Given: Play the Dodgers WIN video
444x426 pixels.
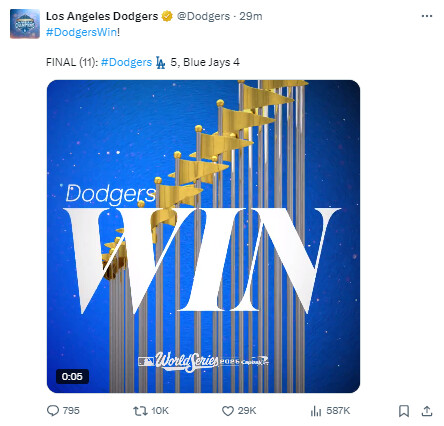Looking at the screenshot, I should click(203, 236).
